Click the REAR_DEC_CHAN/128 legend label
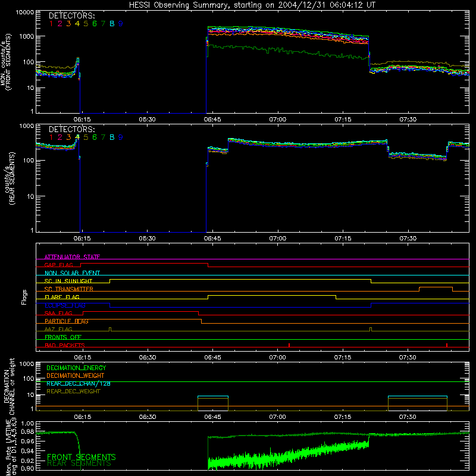 point(79,383)
